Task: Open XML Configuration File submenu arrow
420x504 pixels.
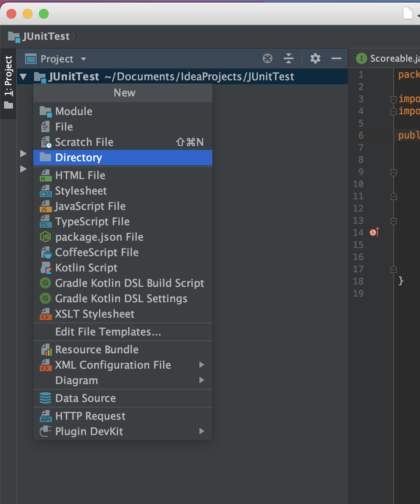Action: tap(201, 365)
